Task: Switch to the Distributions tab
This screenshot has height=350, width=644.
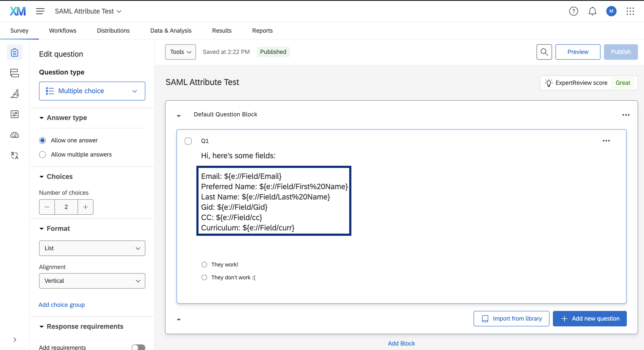Action: tap(113, 30)
